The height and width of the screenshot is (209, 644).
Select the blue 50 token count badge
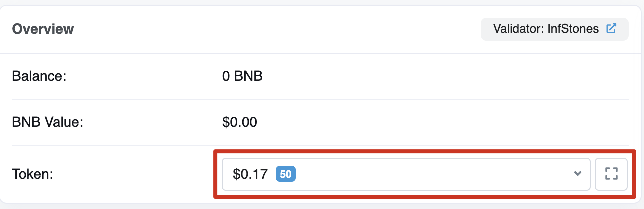(286, 174)
